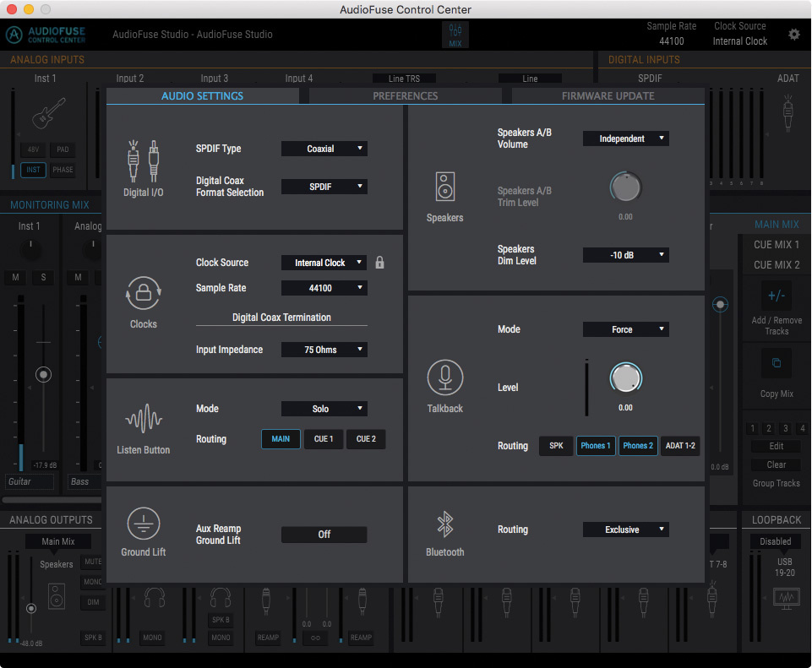The width and height of the screenshot is (812, 668).
Task: Select CUE MIX 1 button
Action: click(x=776, y=245)
